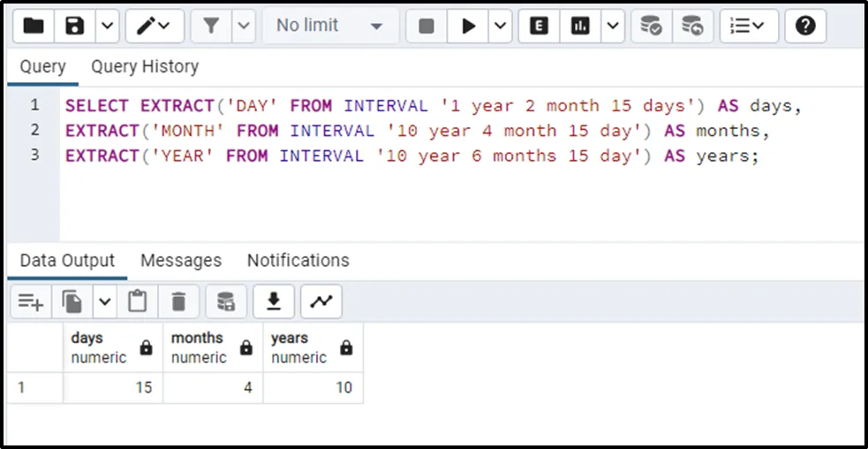Viewport: 868px width, 449px height.
Task: Click the Rollback database icon
Action: [692, 27]
